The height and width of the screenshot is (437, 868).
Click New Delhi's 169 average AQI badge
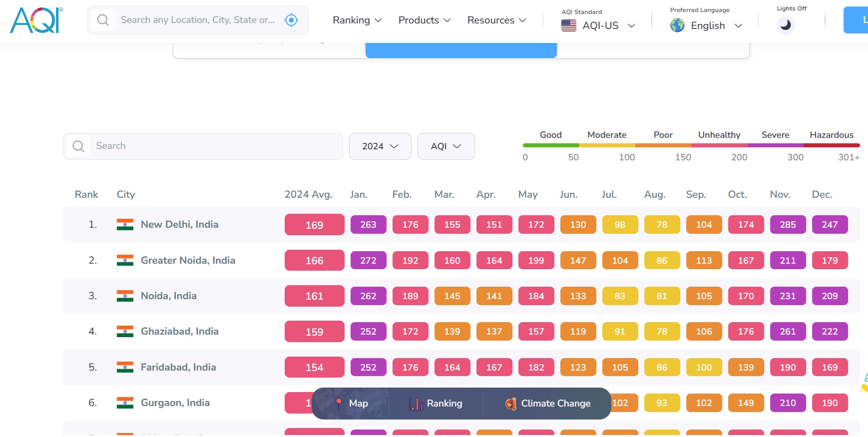point(314,225)
